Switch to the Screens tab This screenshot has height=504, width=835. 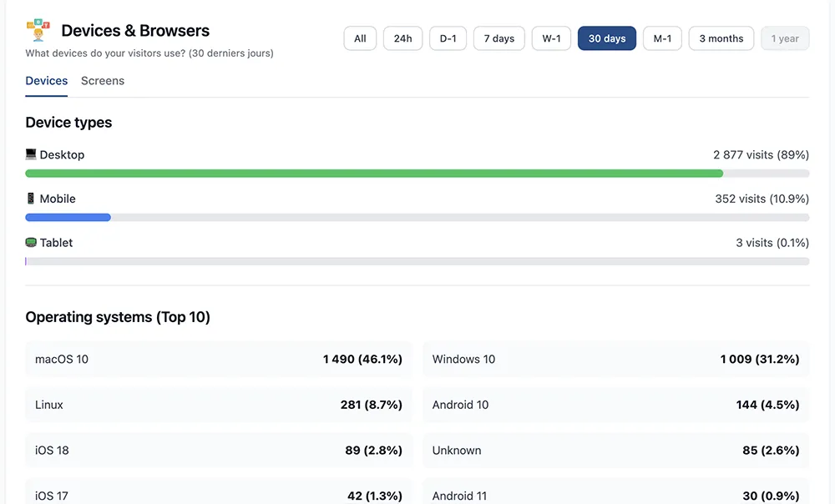103,81
